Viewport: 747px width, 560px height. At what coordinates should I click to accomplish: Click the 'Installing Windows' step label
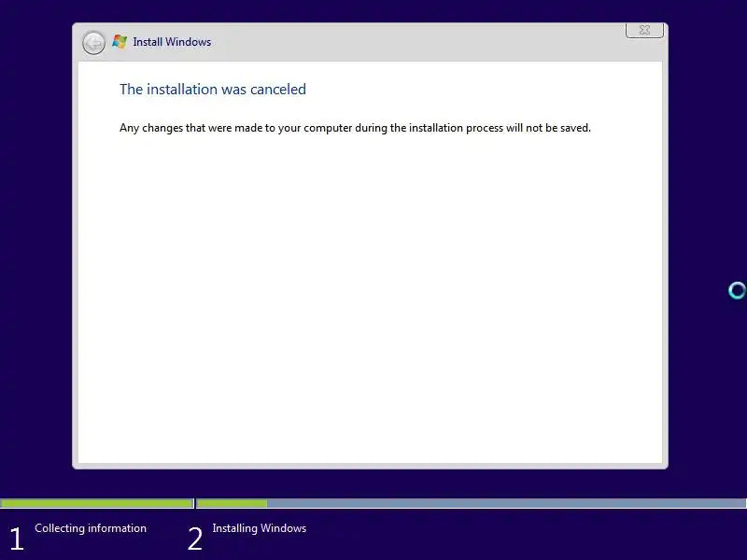click(x=260, y=528)
